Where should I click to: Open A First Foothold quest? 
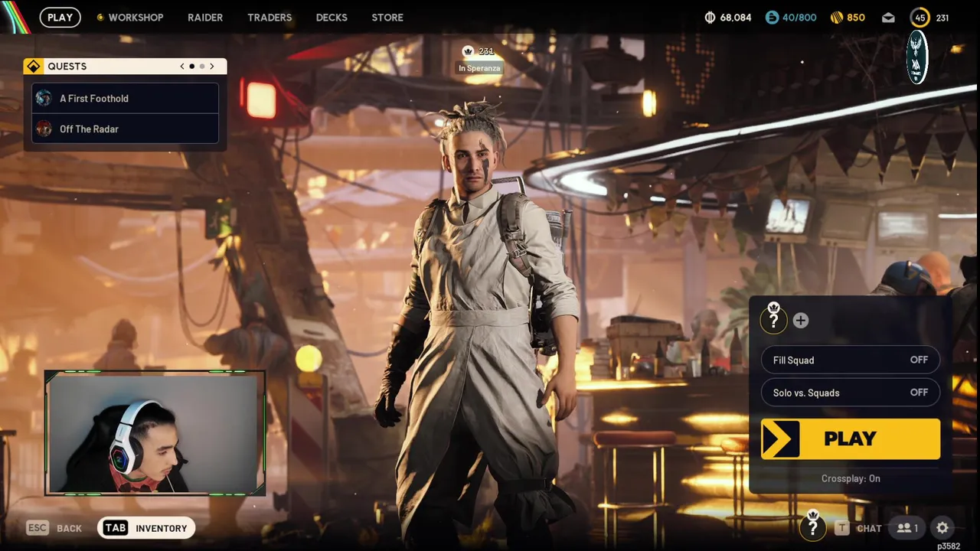click(126, 98)
